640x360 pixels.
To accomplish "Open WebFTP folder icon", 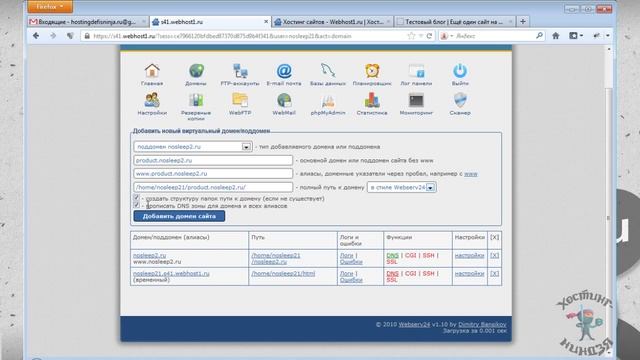I will click(x=240, y=100).
